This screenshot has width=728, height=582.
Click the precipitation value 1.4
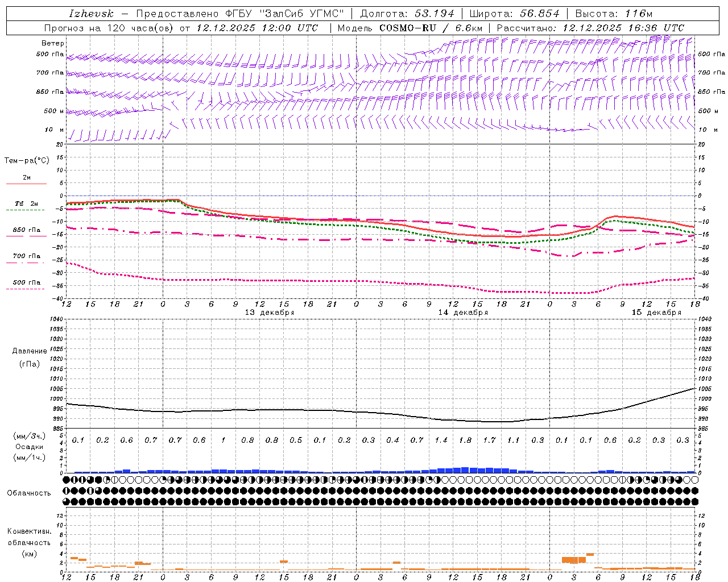441,440
